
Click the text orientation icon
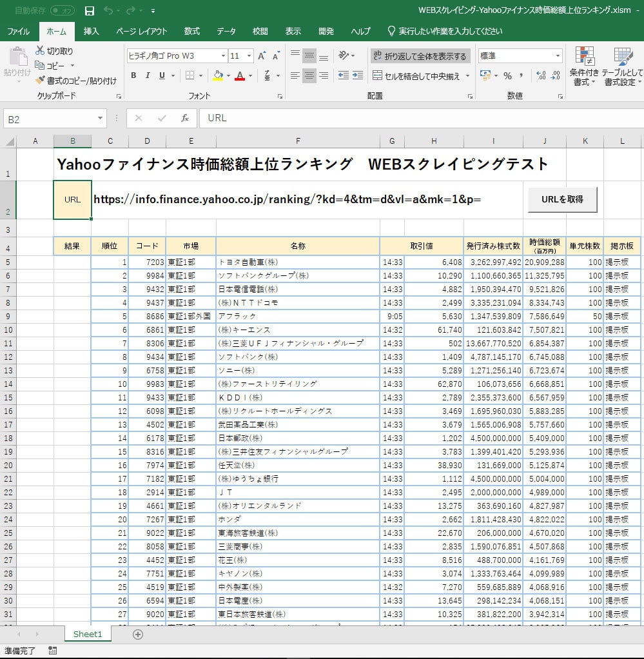tap(344, 55)
